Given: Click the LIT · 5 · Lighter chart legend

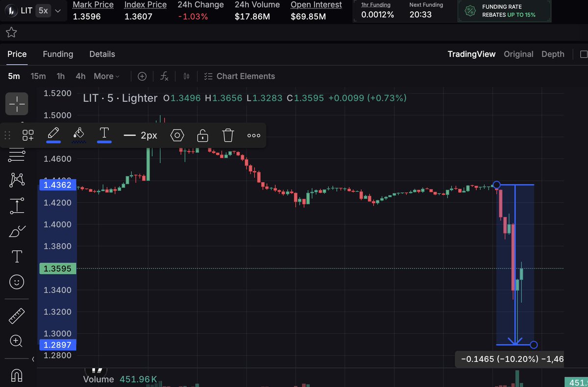Looking at the screenshot, I should tap(120, 98).
